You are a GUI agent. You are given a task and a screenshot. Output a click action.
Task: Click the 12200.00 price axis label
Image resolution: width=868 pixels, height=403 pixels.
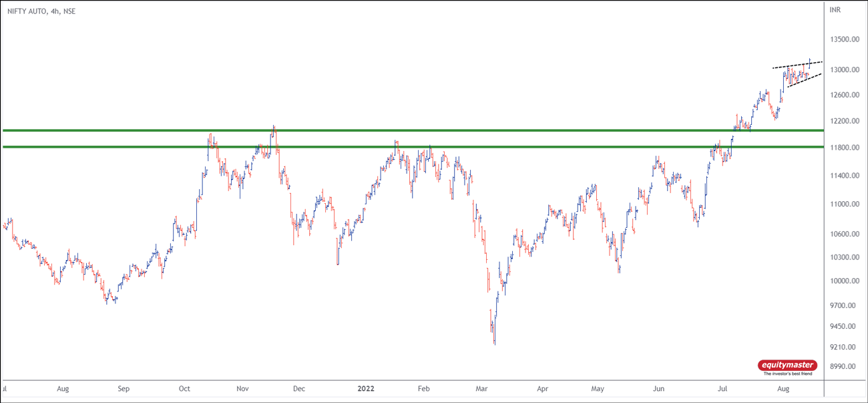click(843, 122)
